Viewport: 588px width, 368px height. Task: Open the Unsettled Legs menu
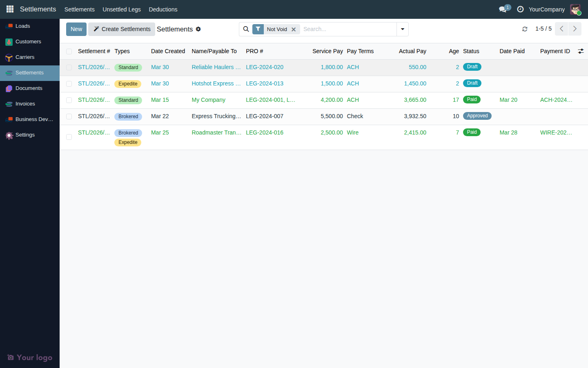pos(122,9)
